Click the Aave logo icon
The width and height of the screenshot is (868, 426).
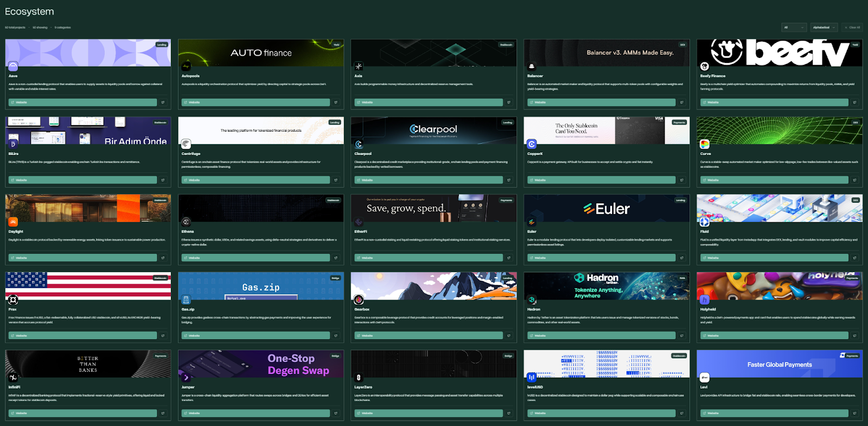[x=13, y=66]
